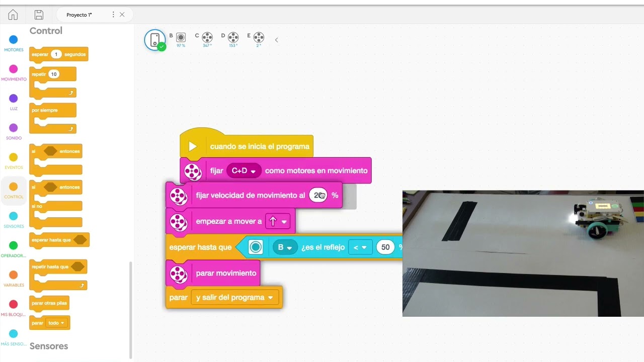Image resolution: width=644 pixels, height=362 pixels.
Task: Click the port C motor icon
Action: pyautogui.click(x=207, y=37)
